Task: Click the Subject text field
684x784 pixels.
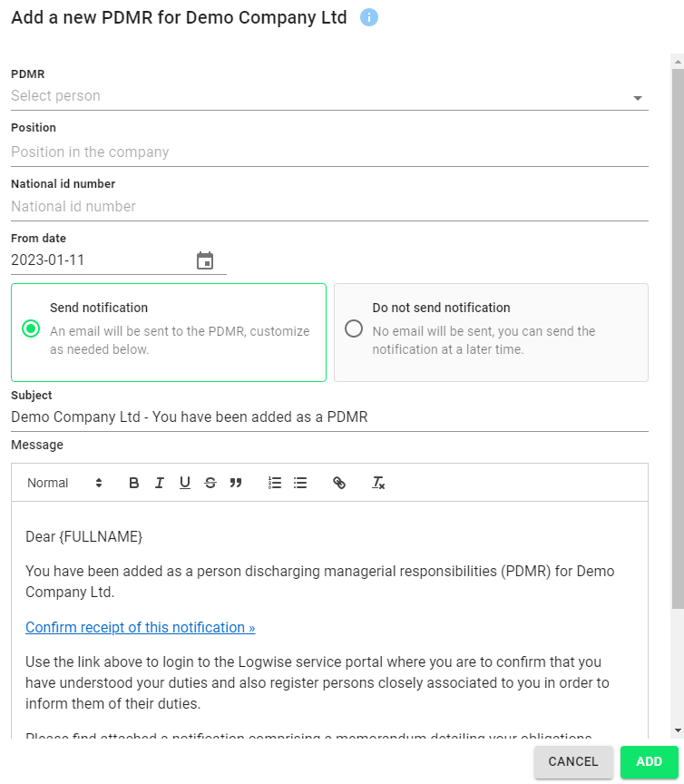Action: pos(329,417)
